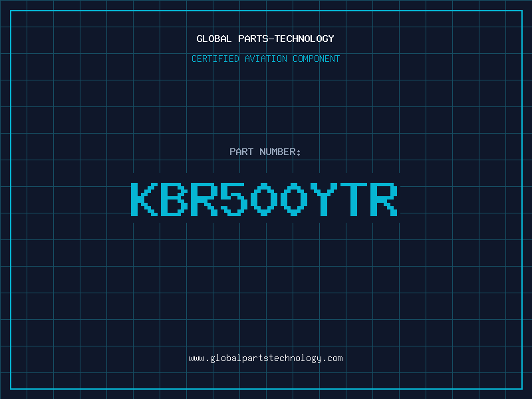
Task: Open the www.globalpartstechnology.com link
Action: (x=265, y=358)
